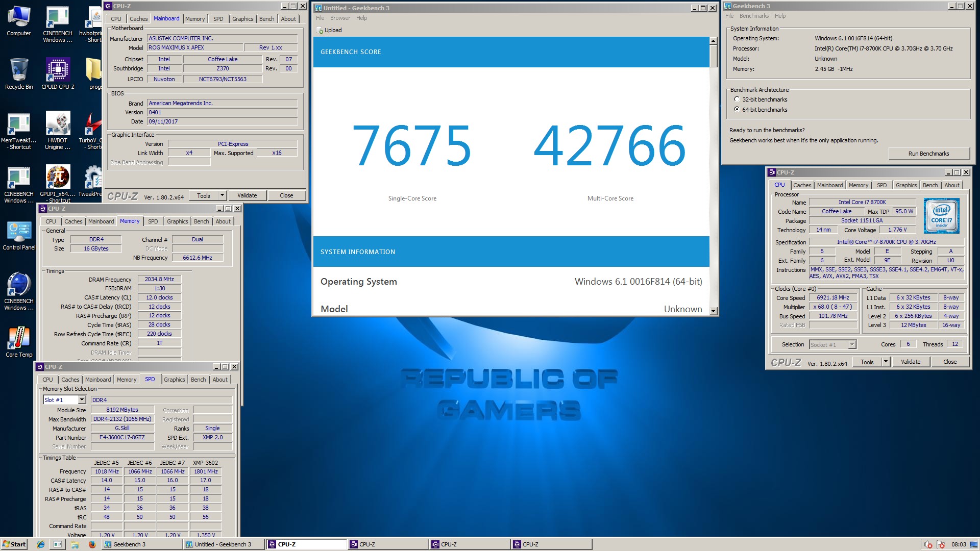Open Benchmarks menu in Geekbench 3 window
The image size is (980, 551).
click(x=754, y=16)
